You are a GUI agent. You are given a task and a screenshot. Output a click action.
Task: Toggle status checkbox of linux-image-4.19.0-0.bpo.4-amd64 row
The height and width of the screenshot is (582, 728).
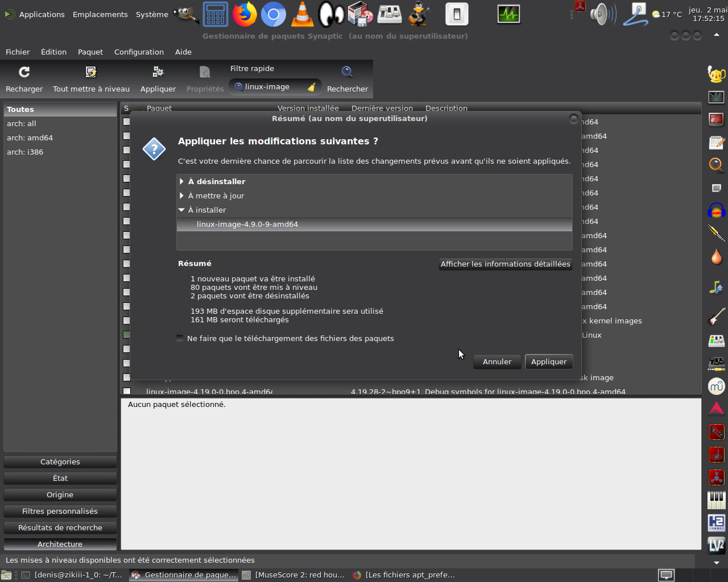pos(127,391)
